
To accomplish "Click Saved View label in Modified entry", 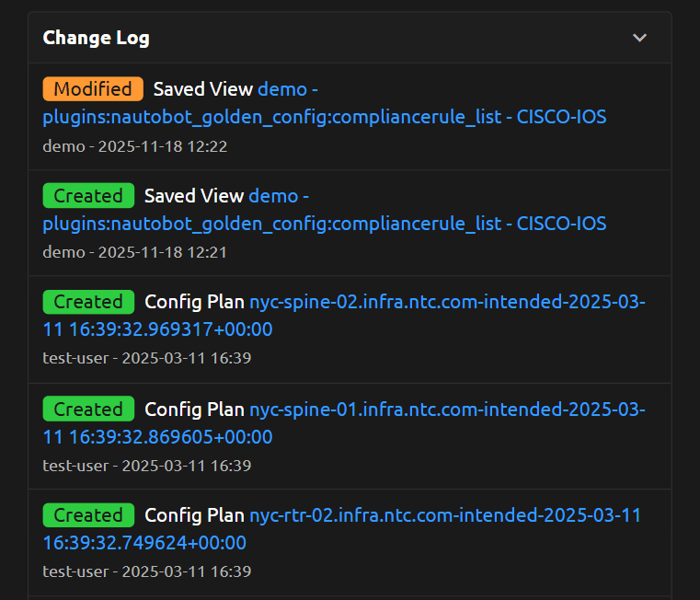I will coord(202,89).
